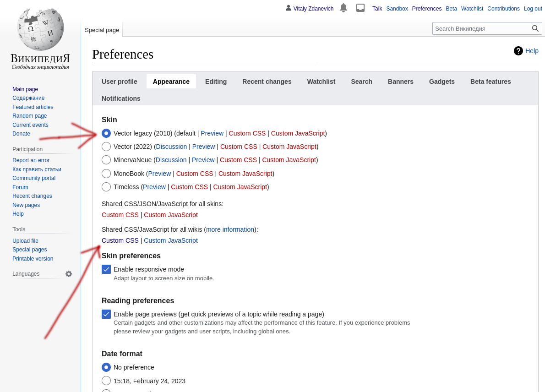Open Random page link
The width and height of the screenshot is (545, 392).
point(30,116)
